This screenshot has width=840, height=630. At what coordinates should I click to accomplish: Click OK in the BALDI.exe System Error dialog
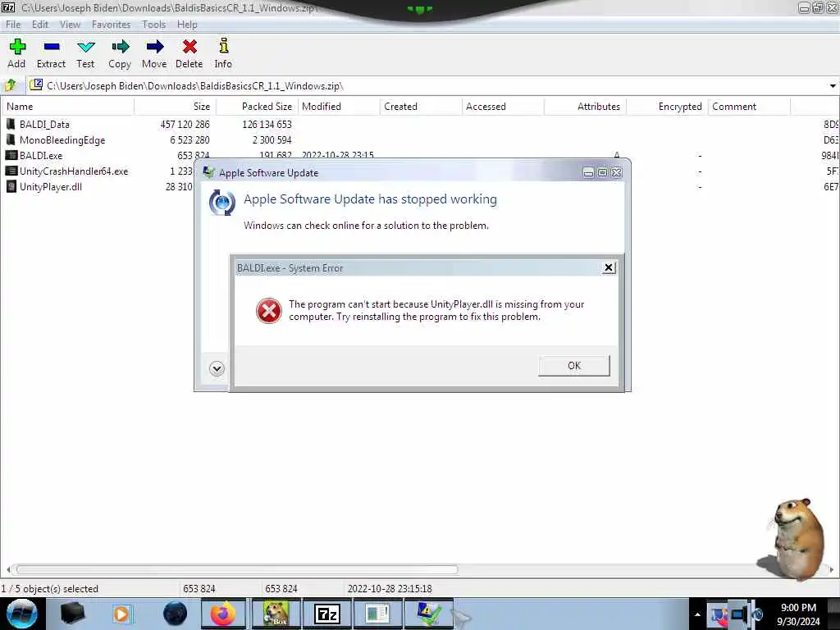[573, 365]
